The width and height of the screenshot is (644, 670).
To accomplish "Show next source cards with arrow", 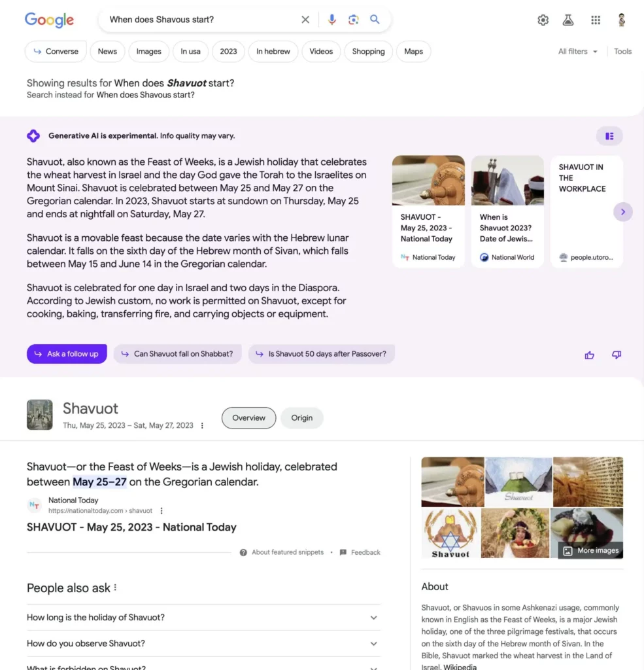I will click(622, 212).
